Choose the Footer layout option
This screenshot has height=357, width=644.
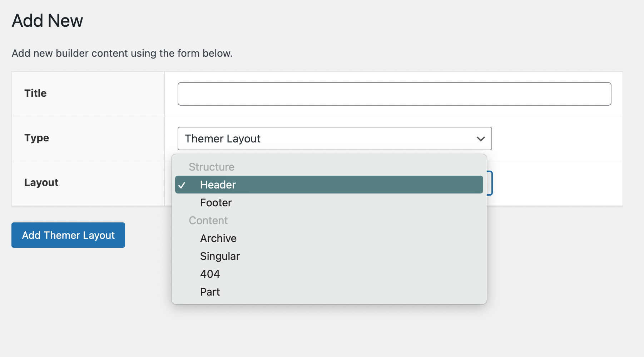(x=216, y=203)
